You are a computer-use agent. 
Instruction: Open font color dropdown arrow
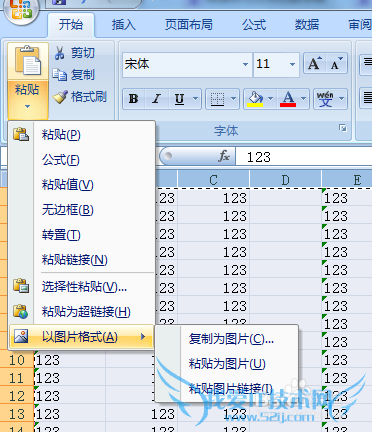tap(304, 99)
